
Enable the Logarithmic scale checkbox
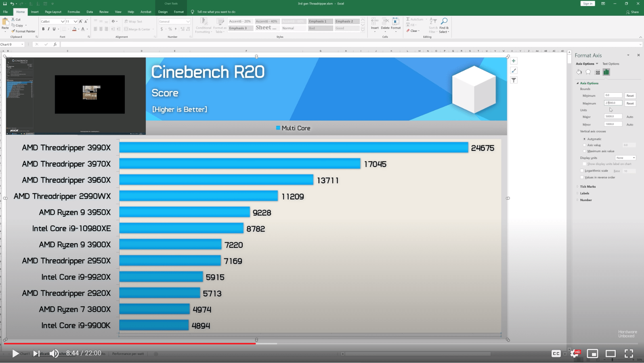click(x=582, y=171)
